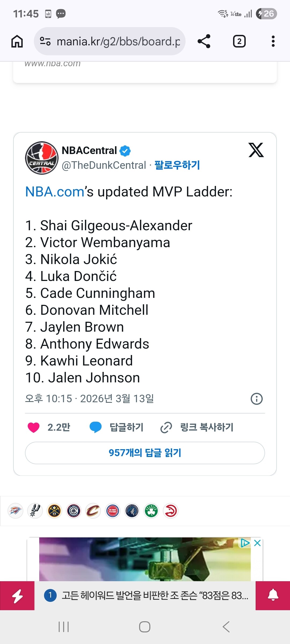
Task: Select the OKC Thunder team logo
Action: pyautogui.click(x=15, y=511)
